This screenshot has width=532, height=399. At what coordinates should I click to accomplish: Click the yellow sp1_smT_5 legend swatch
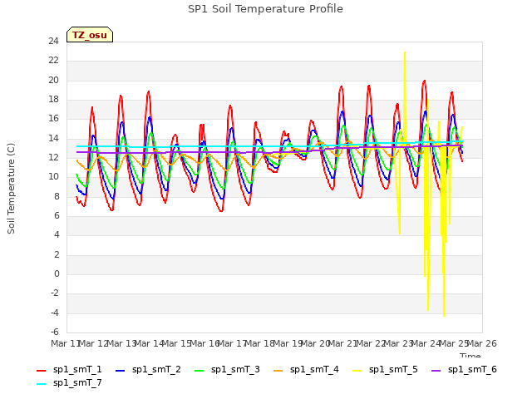(x=357, y=371)
